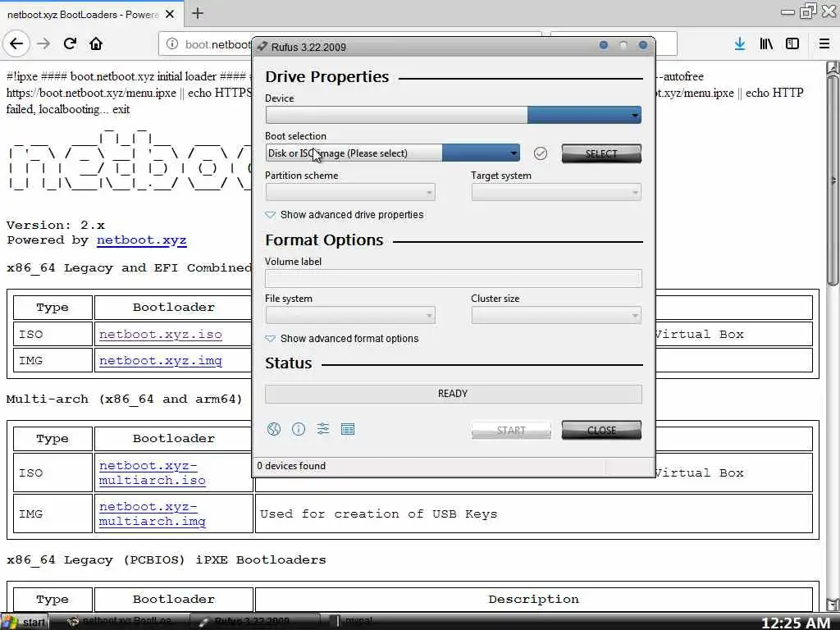Image resolution: width=840 pixels, height=630 pixels.
Task: Select mypal taskbar item
Action: coord(354,622)
